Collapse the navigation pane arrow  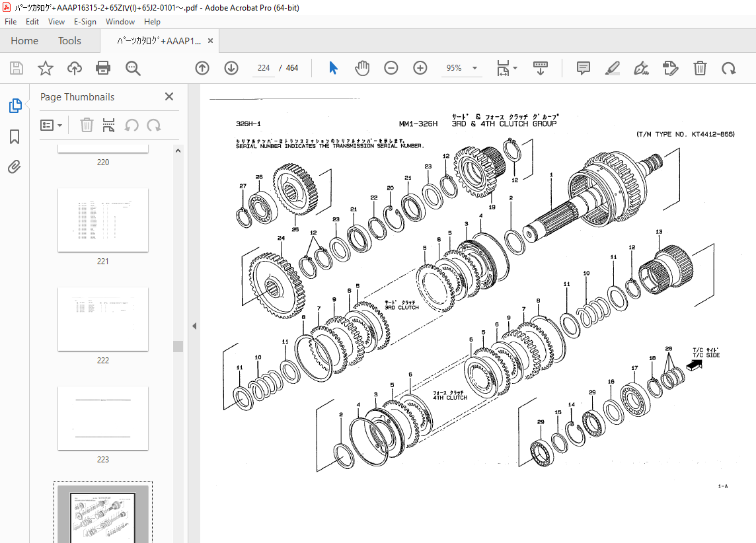(x=194, y=326)
